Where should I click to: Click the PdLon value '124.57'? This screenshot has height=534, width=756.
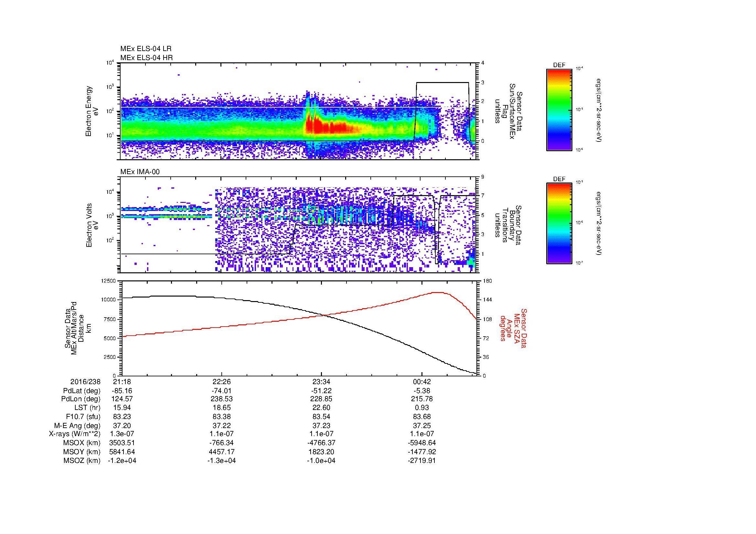[122, 399]
